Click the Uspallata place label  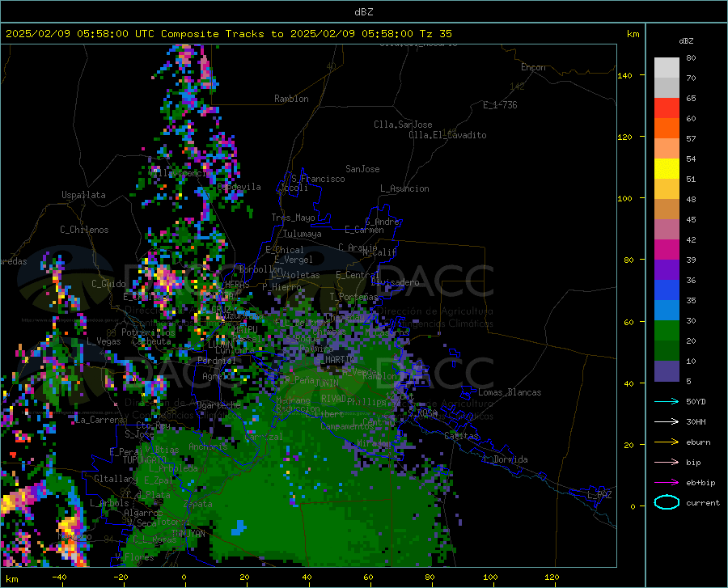pyautogui.click(x=83, y=195)
